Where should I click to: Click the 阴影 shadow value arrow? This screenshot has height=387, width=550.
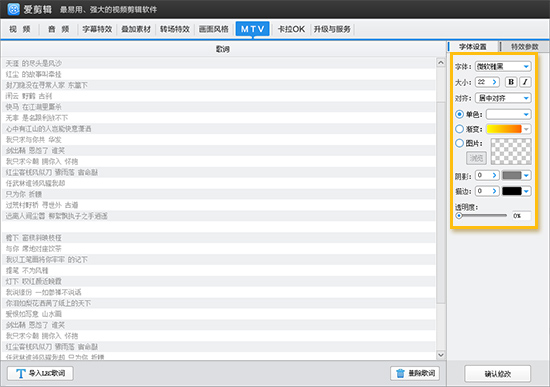tap(495, 175)
